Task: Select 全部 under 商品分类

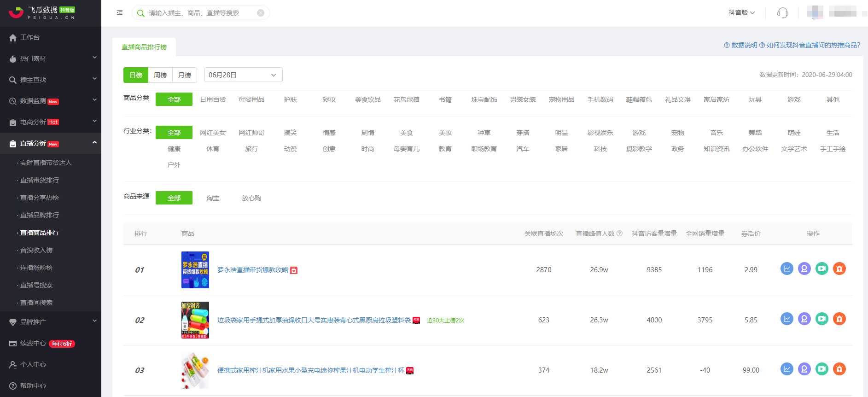Action: point(174,99)
